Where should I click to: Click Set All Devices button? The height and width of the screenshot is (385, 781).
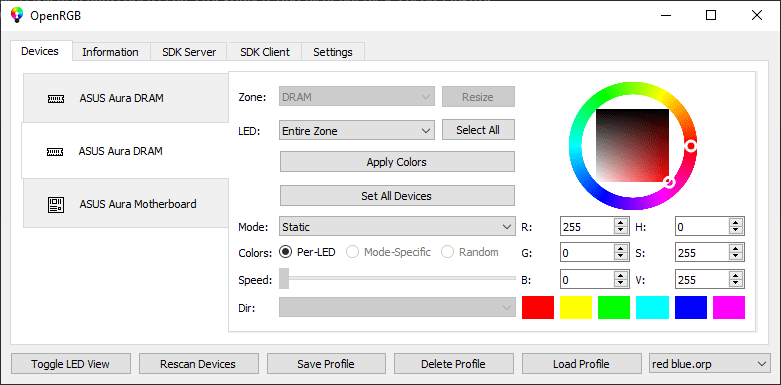397,196
